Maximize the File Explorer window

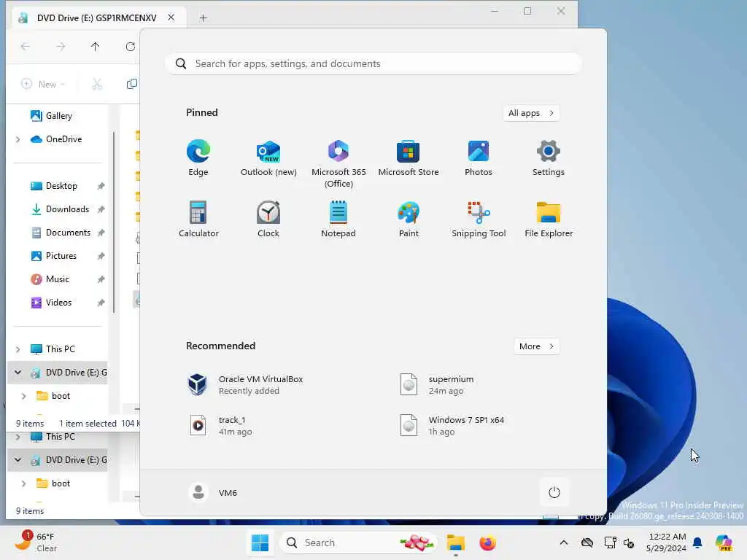point(527,11)
